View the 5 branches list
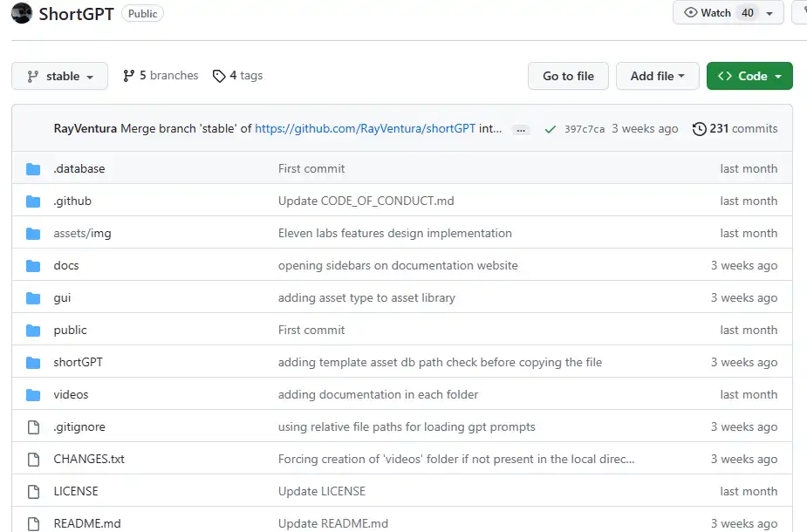The width and height of the screenshot is (807, 532). (x=161, y=76)
